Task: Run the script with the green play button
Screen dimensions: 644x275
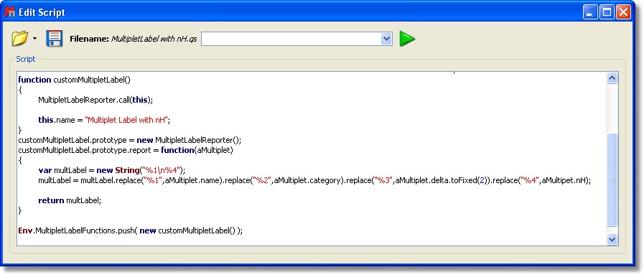Action: point(407,39)
